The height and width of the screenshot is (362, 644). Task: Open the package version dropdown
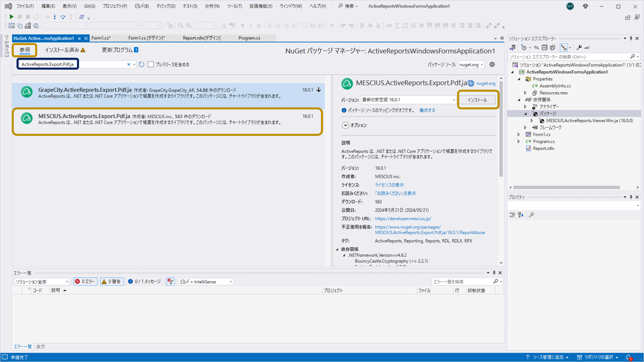(x=409, y=100)
